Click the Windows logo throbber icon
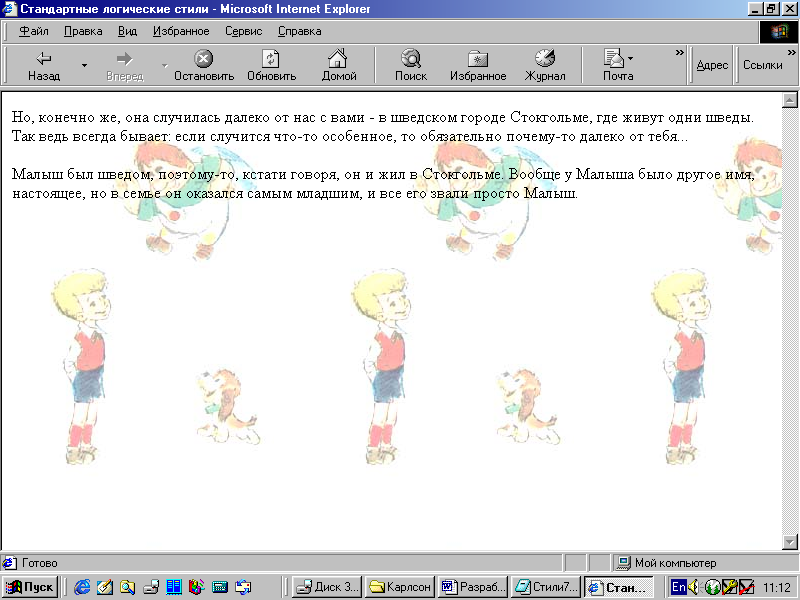Image resolution: width=800 pixels, height=600 pixels. (x=779, y=32)
